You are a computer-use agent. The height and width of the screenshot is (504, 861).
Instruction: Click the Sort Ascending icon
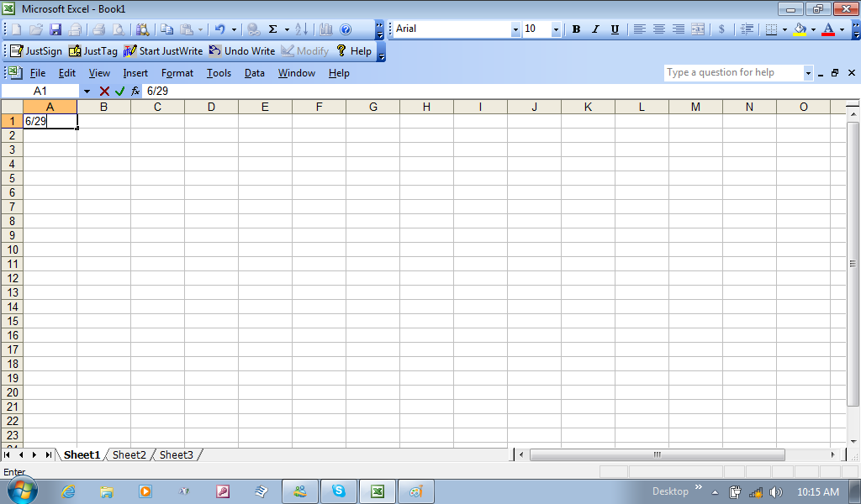(x=301, y=29)
